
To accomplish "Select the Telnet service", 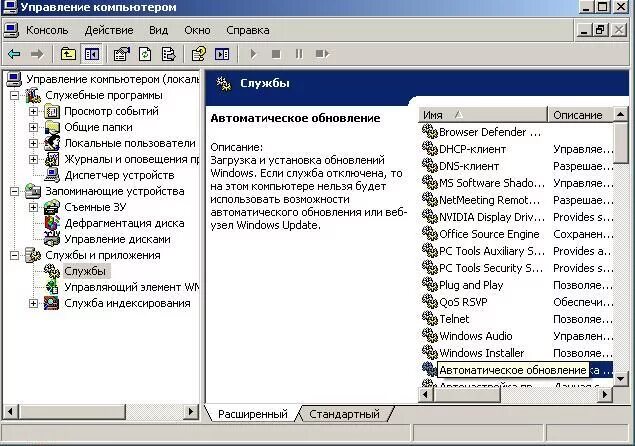I will pyautogui.click(x=454, y=319).
